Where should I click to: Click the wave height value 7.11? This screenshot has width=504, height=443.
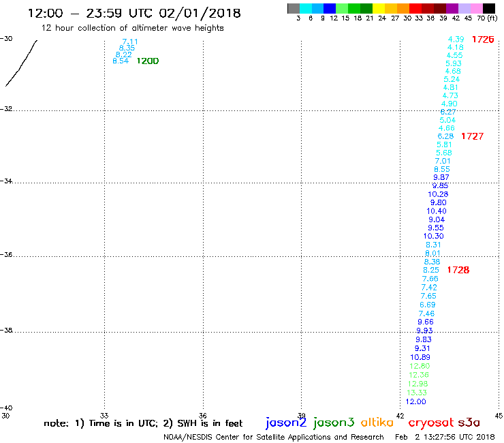tap(130, 42)
